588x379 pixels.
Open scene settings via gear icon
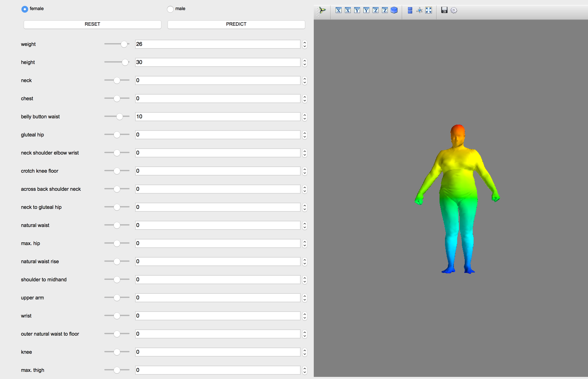(x=454, y=10)
